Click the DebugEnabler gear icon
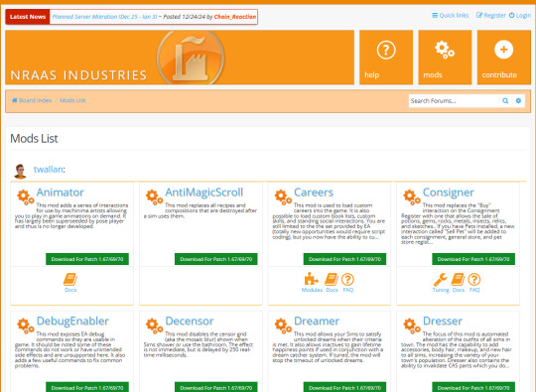The image size is (536, 392). 26,326
